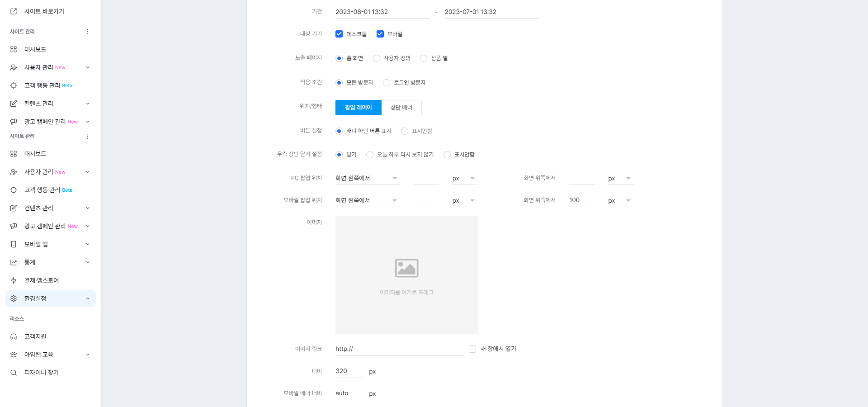This screenshot has height=407, width=868.
Task: Select the 팝업 레이어 option
Action: pos(358,107)
